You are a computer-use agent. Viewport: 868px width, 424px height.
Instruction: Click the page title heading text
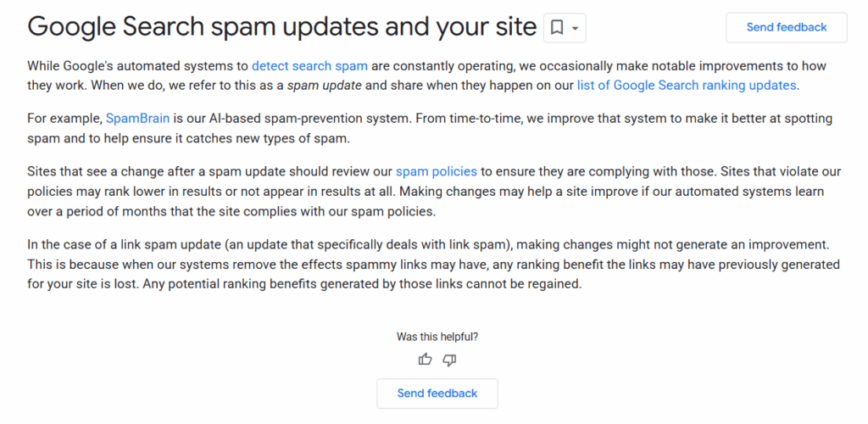281,27
